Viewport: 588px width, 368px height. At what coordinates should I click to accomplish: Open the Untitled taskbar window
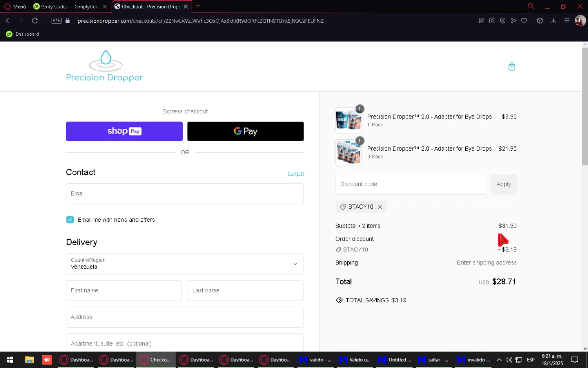(x=395, y=360)
